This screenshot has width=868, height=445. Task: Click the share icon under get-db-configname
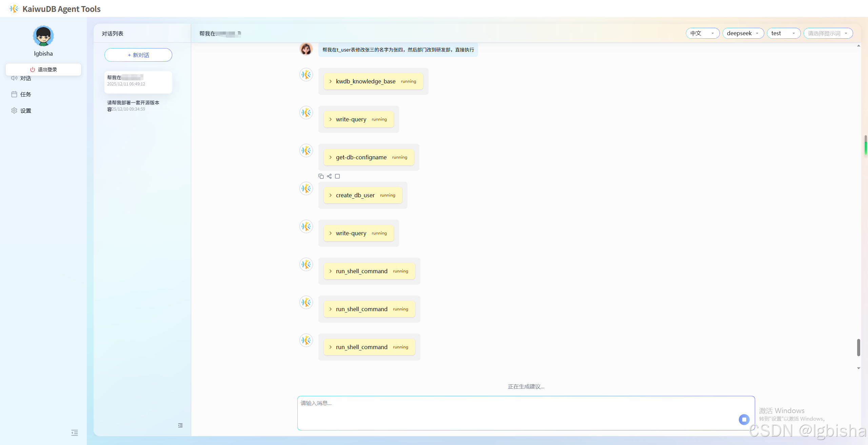(x=329, y=176)
